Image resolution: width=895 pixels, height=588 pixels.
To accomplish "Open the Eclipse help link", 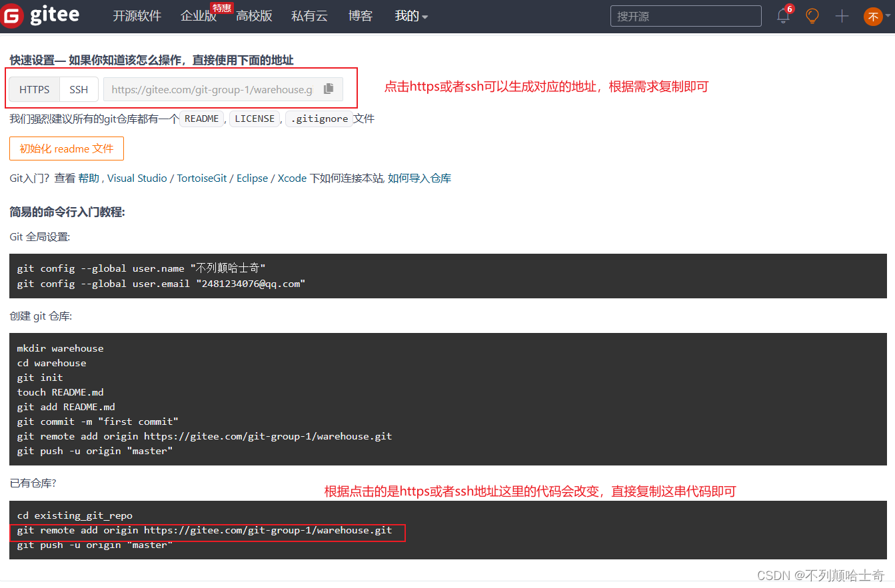I will pos(252,178).
